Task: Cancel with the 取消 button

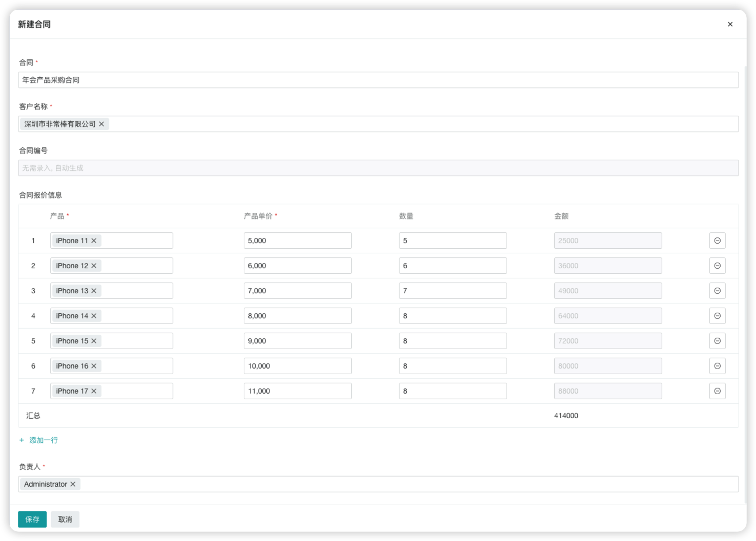Action: [65, 519]
